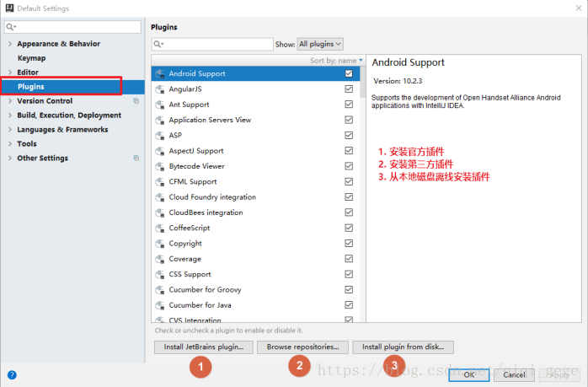Toggle the Copyright plugin checkbox
This screenshot has width=588, height=387.
point(349,243)
